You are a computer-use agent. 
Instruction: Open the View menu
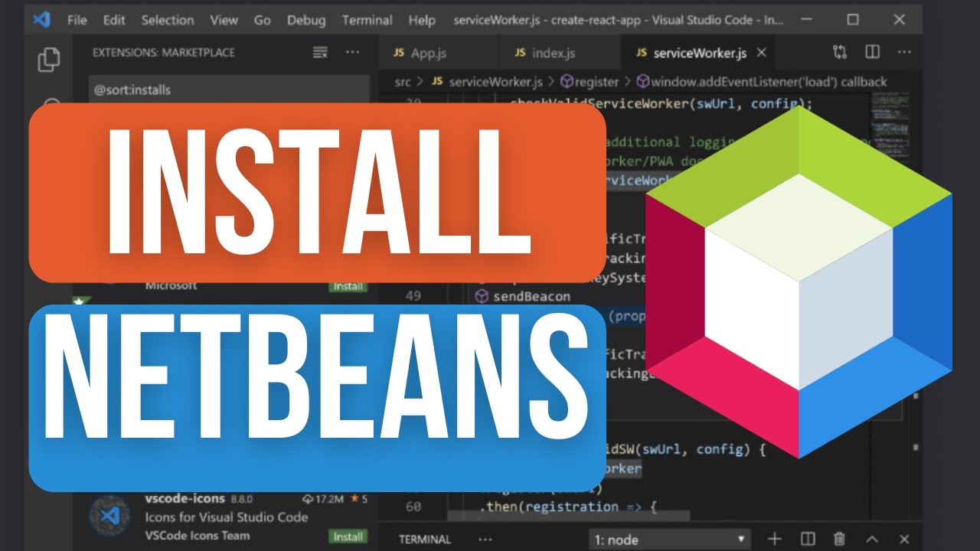224,20
